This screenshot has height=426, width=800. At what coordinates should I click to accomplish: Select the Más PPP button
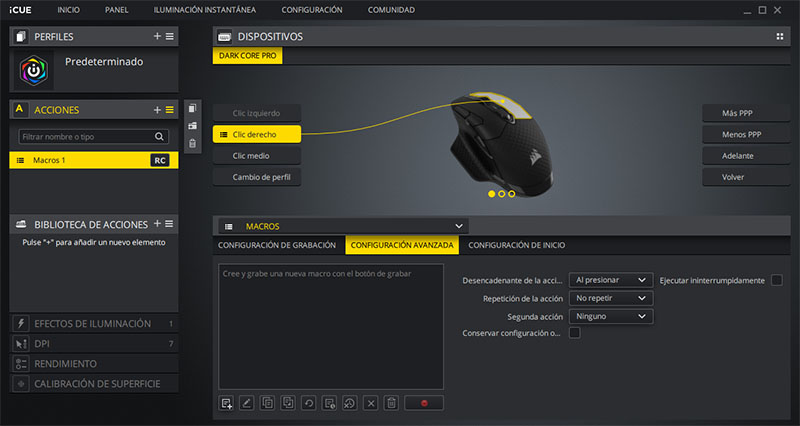click(746, 113)
